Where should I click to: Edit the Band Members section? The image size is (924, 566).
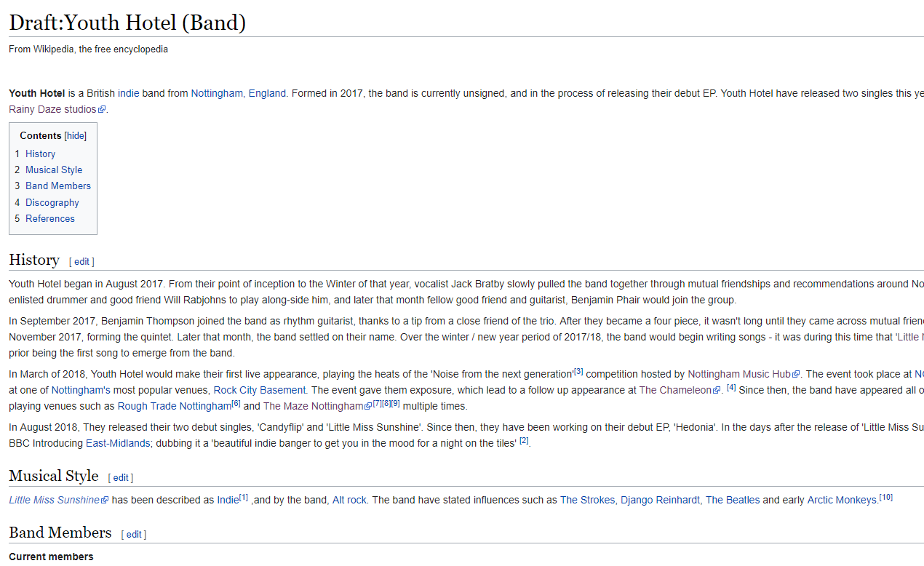click(x=134, y=534)
